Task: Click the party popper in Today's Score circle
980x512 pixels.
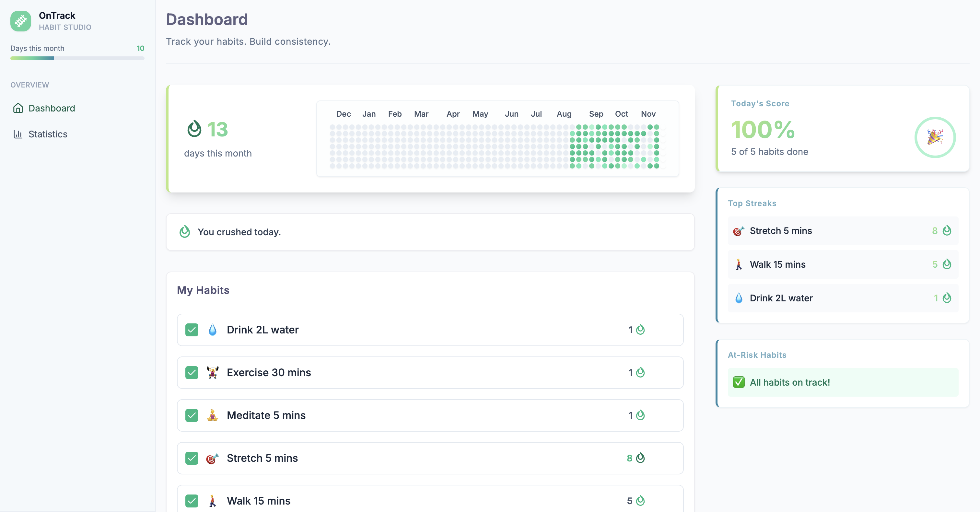Action: pyautogui.click(x=936, y=137)
